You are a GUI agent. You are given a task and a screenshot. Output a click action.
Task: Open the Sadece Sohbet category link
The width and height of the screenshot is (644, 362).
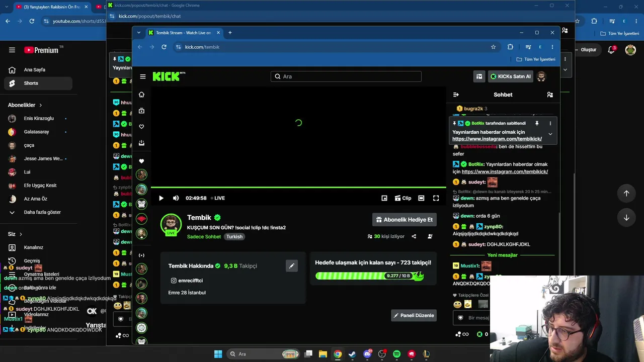pyautogui.click(x=204, y=237)
